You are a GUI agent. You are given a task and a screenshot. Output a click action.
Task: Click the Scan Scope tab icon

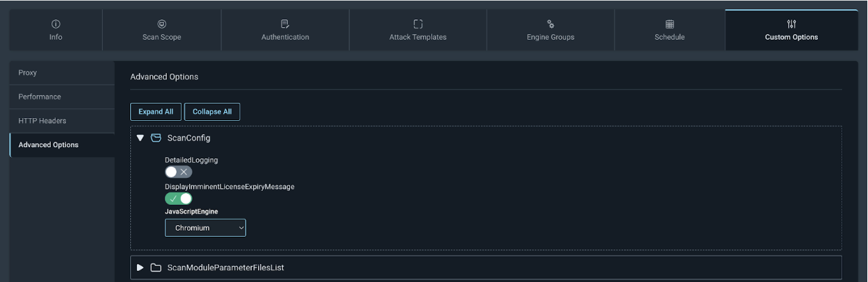click(162, 24)
